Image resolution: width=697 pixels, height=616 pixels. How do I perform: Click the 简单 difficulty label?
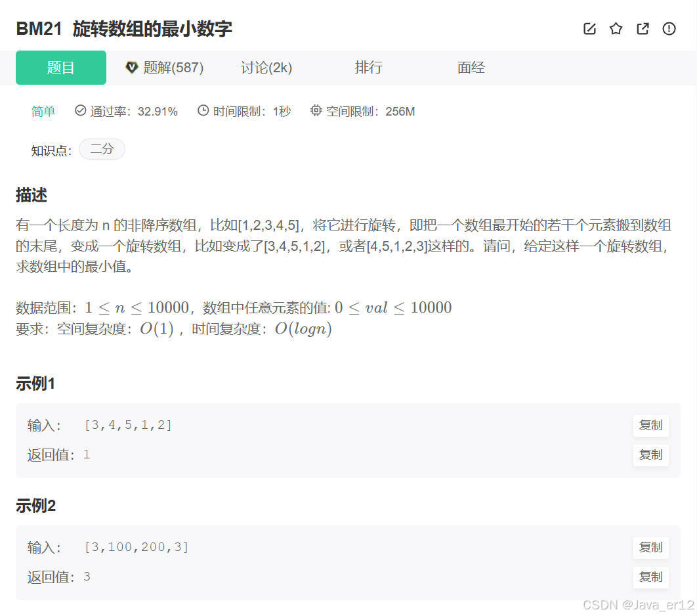(43, 111)
